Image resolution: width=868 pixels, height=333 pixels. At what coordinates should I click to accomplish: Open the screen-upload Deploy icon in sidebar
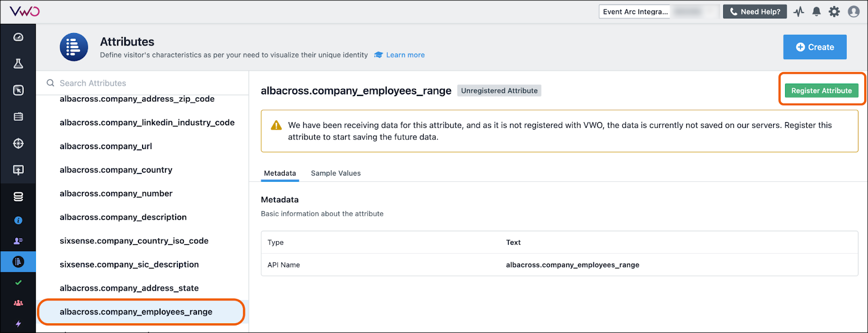tap(18, 170)
